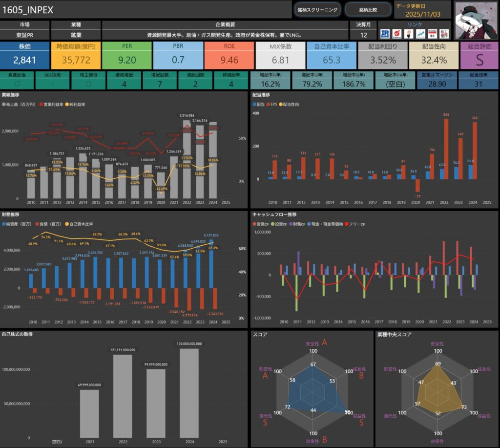Click the EPS legend entry in 配当推移
This screenshot has height=448, width=500.
[269, 105]
